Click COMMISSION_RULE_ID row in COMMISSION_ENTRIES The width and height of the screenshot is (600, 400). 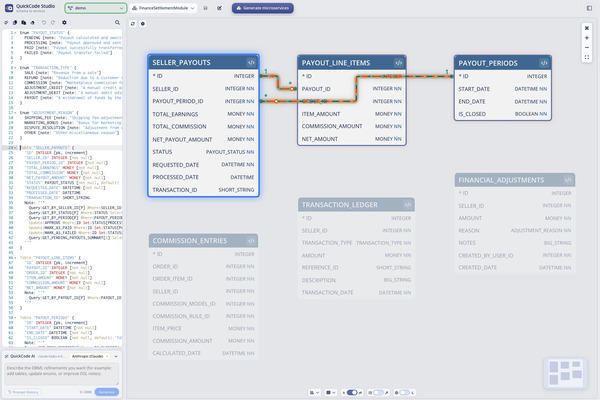(203, 316)
